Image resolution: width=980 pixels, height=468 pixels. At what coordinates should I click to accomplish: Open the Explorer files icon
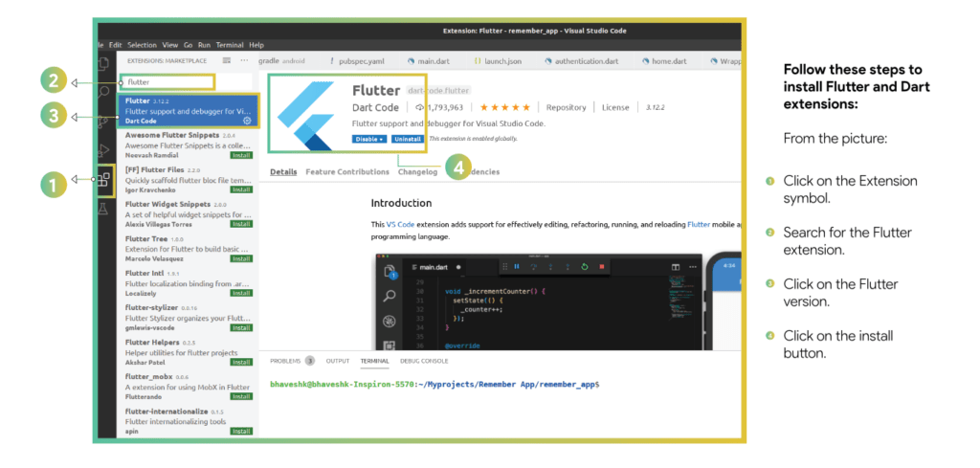[x=104, y=63]
